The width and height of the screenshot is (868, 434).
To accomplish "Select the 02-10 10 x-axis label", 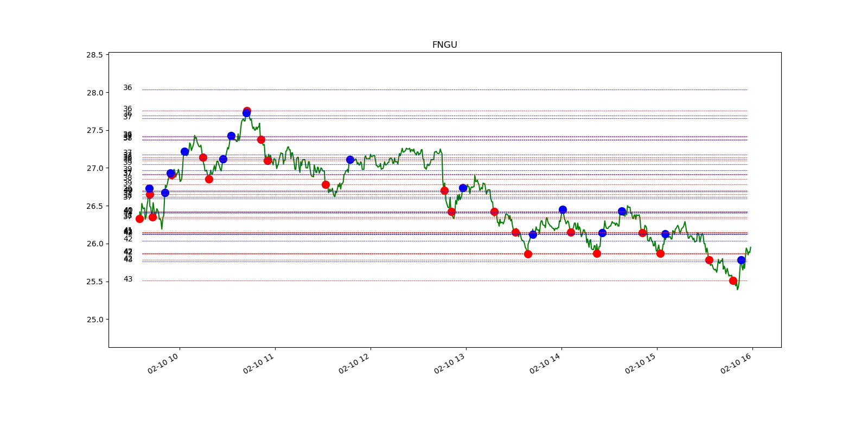I will click(x=163, y=363).
